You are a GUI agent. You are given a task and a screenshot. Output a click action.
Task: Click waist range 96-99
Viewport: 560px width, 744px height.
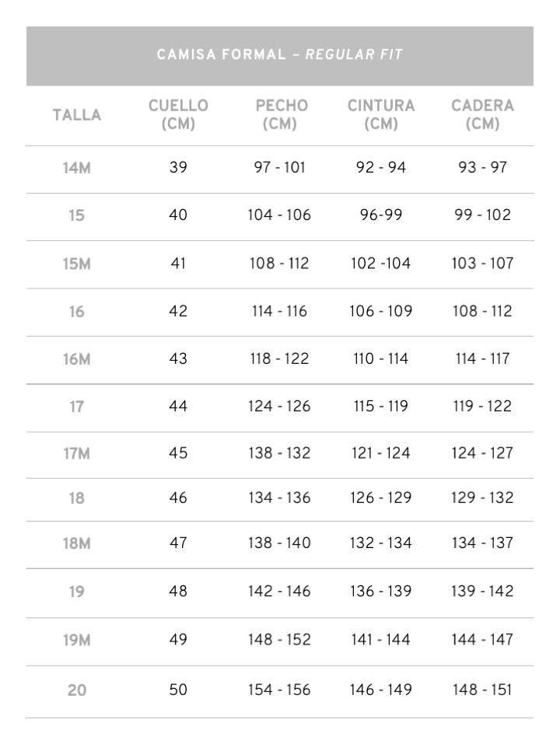pos(381,215)
